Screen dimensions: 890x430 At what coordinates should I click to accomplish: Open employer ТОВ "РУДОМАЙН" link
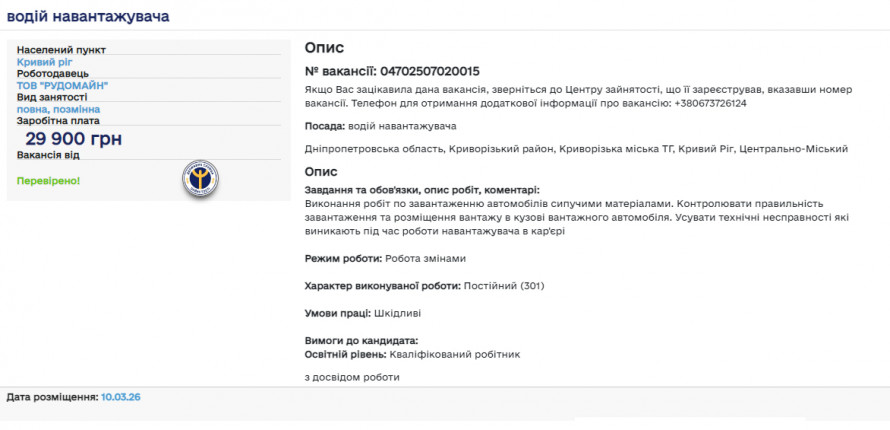tap(62, 86)
